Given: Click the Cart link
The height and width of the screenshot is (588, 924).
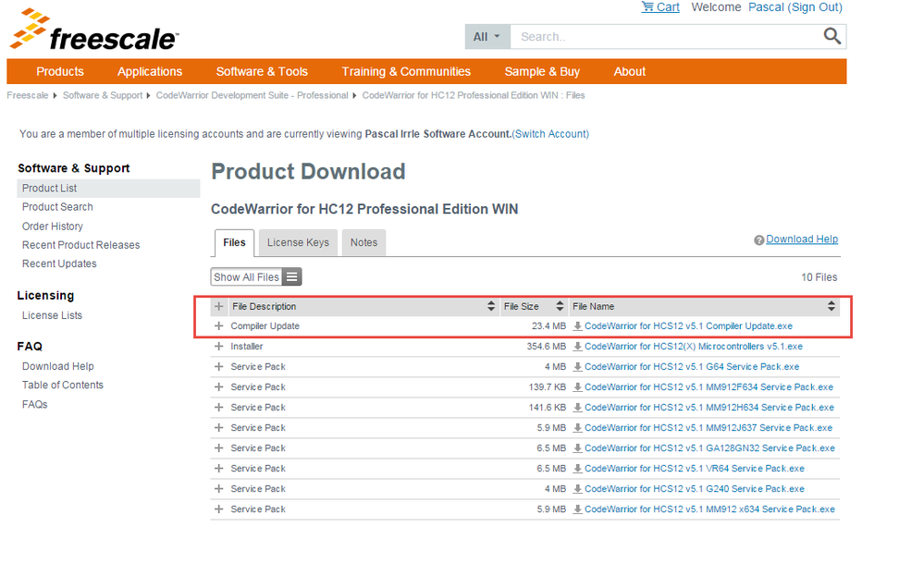Looking at the screenshot, I should tap(668, 7).
